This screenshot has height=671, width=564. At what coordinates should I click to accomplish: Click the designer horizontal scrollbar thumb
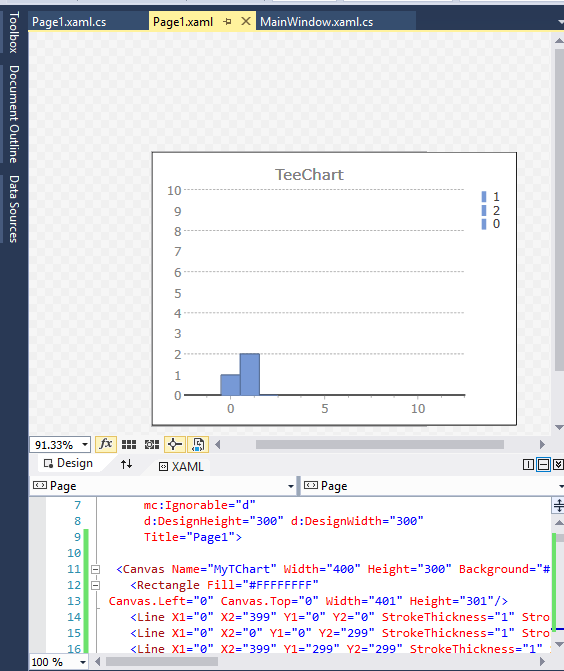380,445
